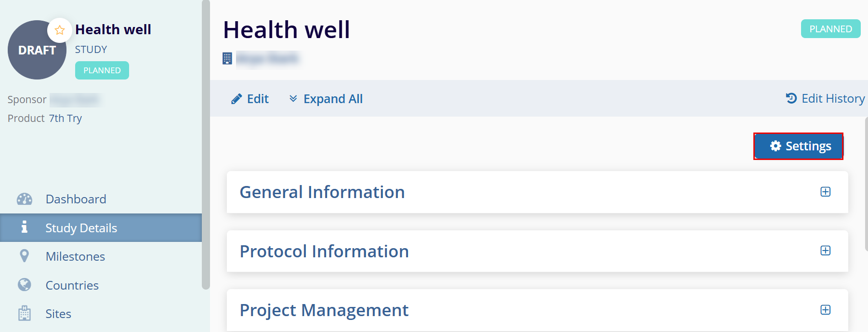Click the sponsor building icon under title
The image size is (868, 332).
click(x=227, y=58)
